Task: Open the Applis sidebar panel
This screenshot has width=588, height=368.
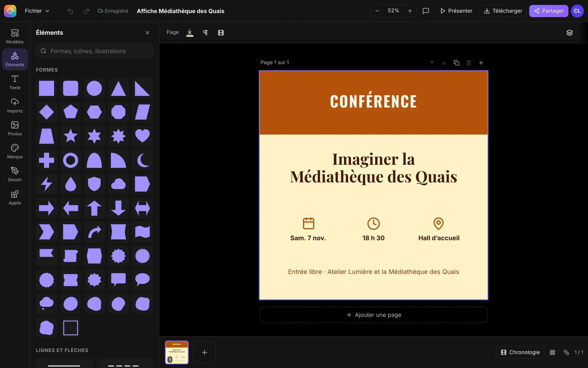Action: pos(15,198)
